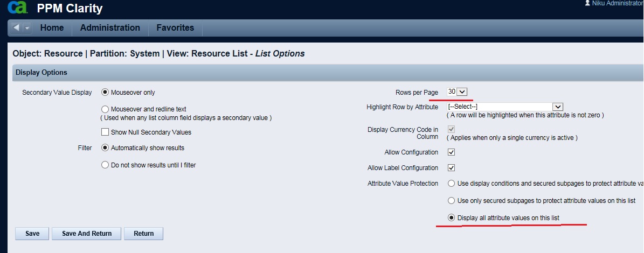Select Use display conditions and secured subpages
The height and width of the screenshot is (253, 644).
point(452,184)
